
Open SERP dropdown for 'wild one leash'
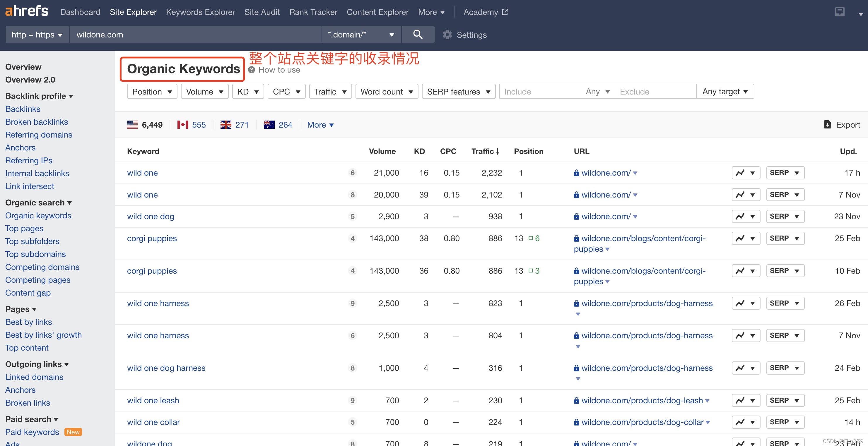[785, 401]
